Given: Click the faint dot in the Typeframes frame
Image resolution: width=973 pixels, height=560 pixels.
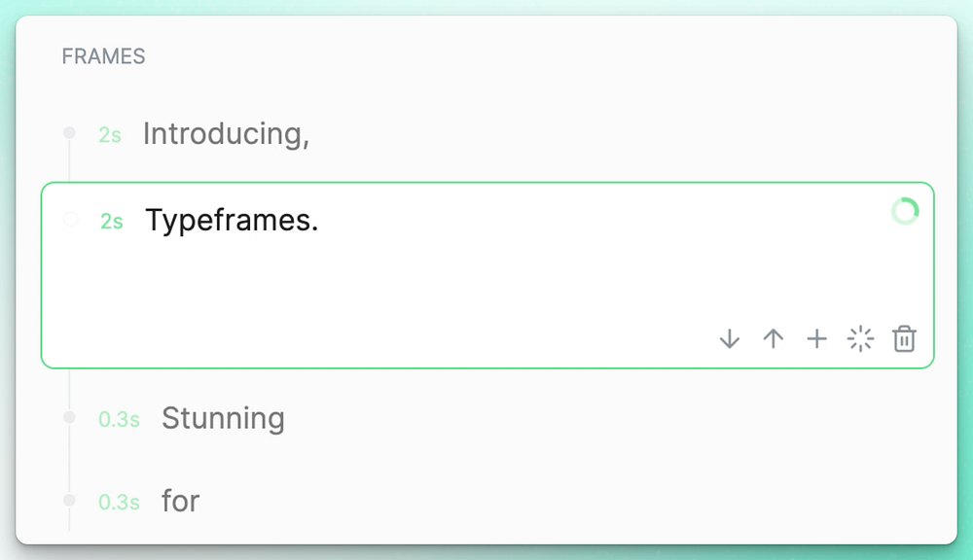Looking at the screenshot, I should (x=70, y=221).
